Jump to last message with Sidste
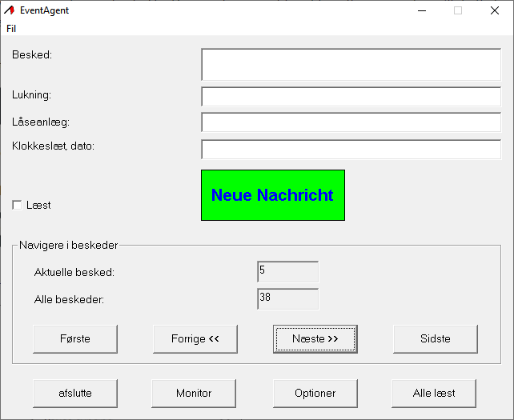The width and height of the screenshot is (514, 420). tap(435, 338)
